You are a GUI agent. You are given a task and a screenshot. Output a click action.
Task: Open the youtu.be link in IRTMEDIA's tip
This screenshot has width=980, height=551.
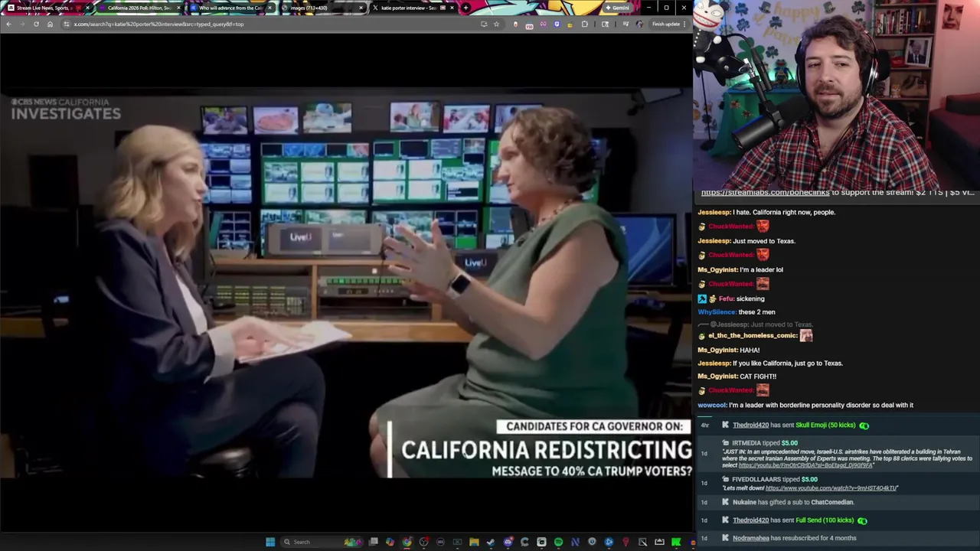805,465
